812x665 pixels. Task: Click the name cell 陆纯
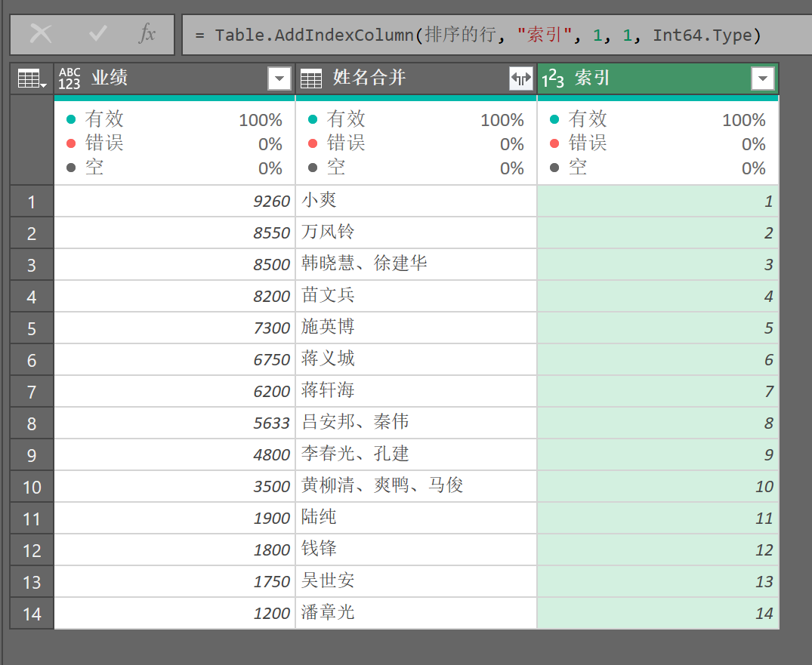tap(416, 519)
